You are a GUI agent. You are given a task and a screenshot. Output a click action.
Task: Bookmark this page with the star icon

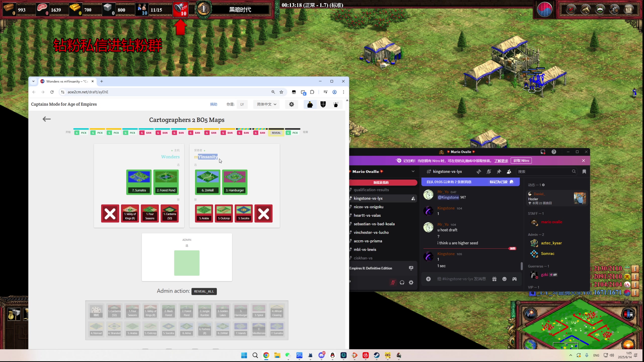point(281,92)
